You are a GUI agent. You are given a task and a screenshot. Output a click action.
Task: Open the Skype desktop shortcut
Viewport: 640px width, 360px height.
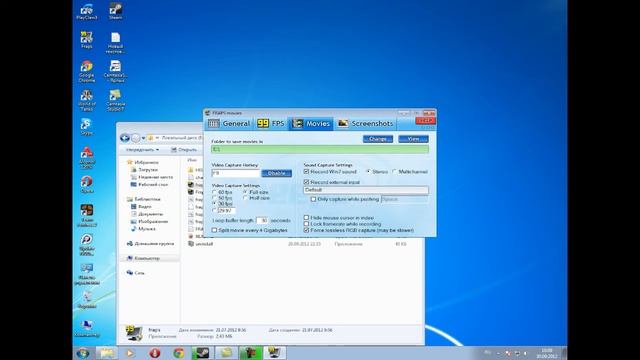pyautogui.click(x=86, y=127)
